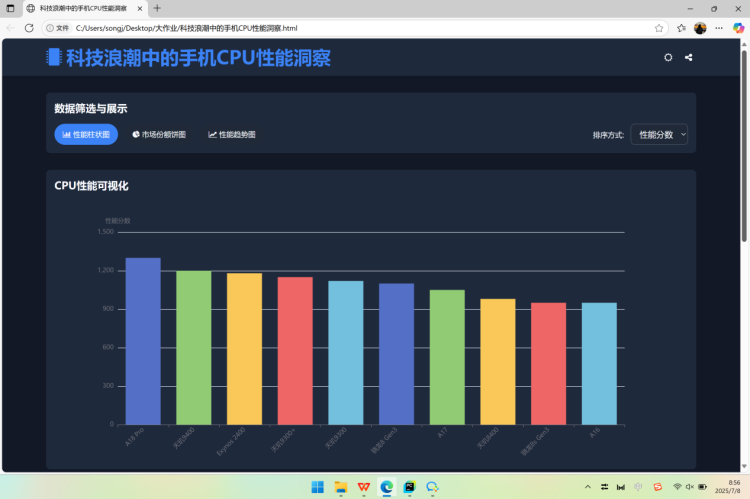Open the browser profile avatar

pos(700,28)
